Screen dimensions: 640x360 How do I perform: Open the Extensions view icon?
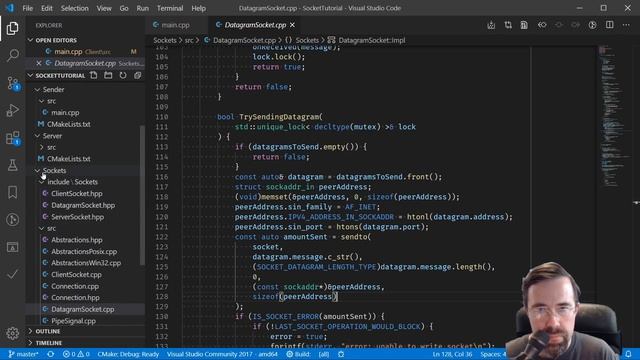(13, 138)
